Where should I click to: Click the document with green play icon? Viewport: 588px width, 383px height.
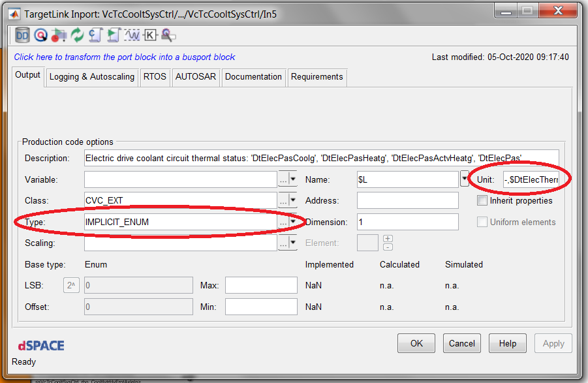(x=114, y=35)
